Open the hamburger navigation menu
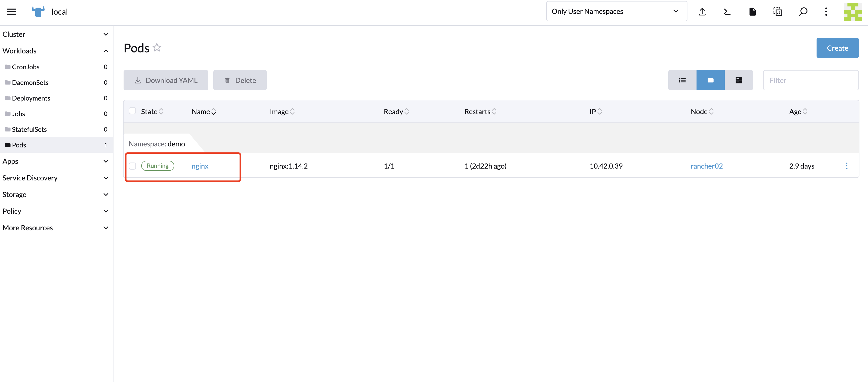The image size is (868, 382). pyautogui.click(x=11, y=11)
